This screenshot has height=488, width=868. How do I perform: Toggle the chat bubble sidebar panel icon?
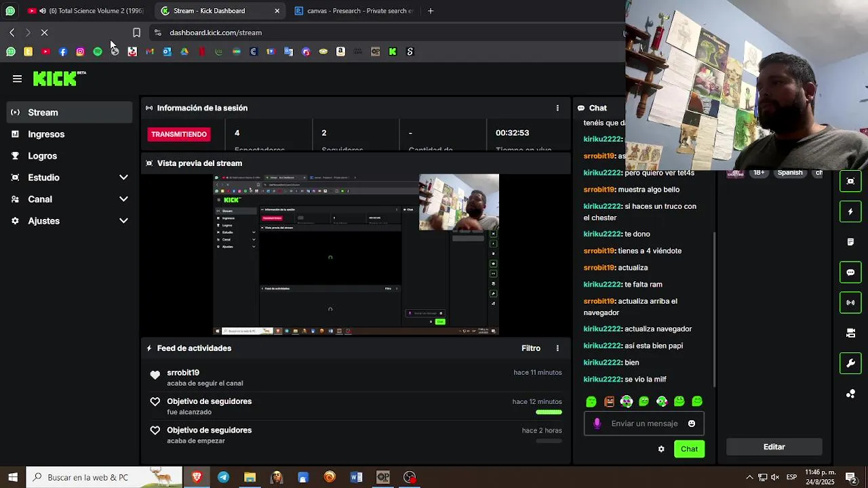pyautogui.click(x=850, y=272)
